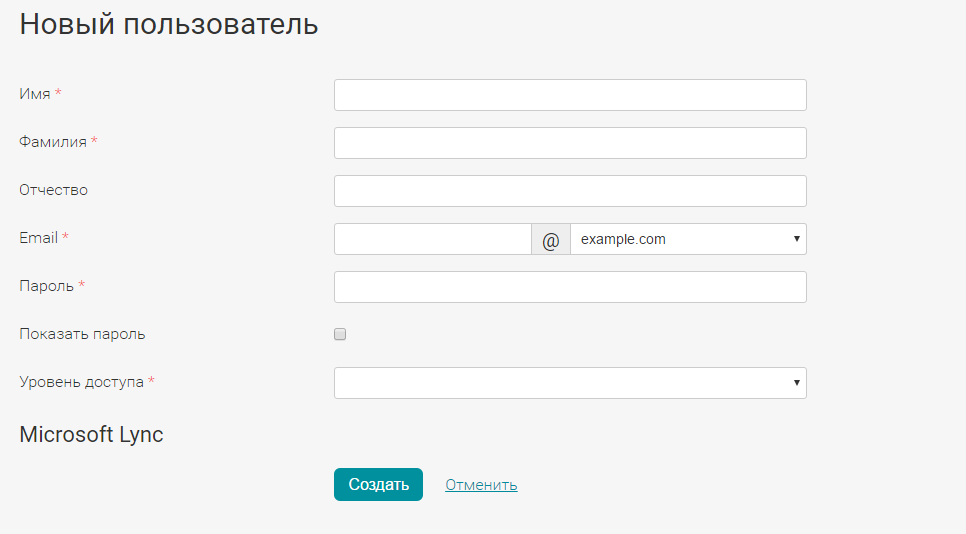Screen dimensions: 966x534
Task: Expand the Уровень доступа dropdown
Action: pyautogui.click(x=570, y=383)
